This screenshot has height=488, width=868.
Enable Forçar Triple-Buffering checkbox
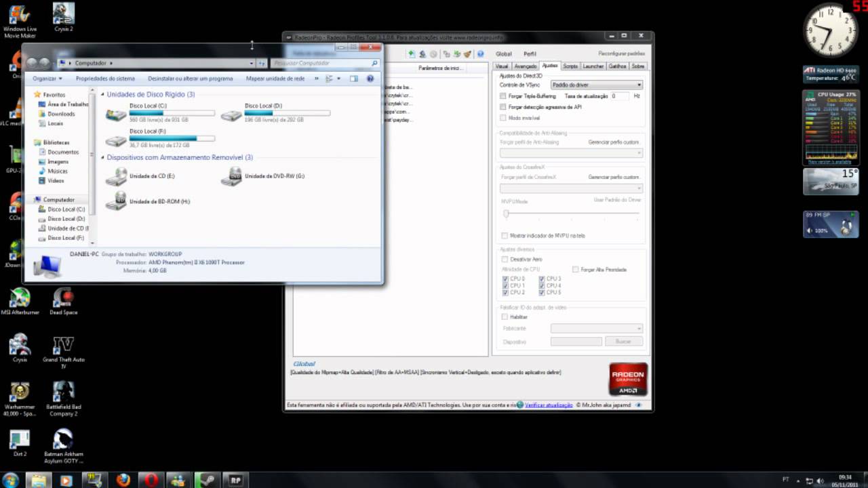coord(503,96)
